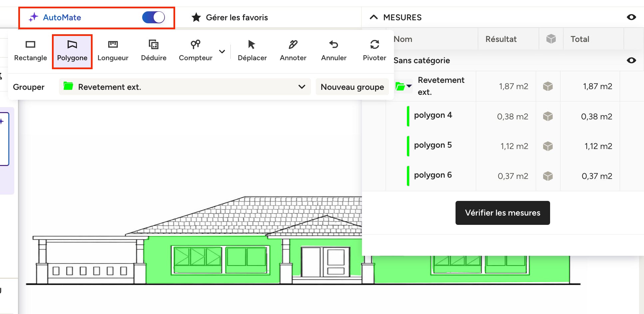Image resolution: width=644 pixels, height=314 pixels.
Task: Pick the Déplacer cursor tool
Action: [252, 51]
